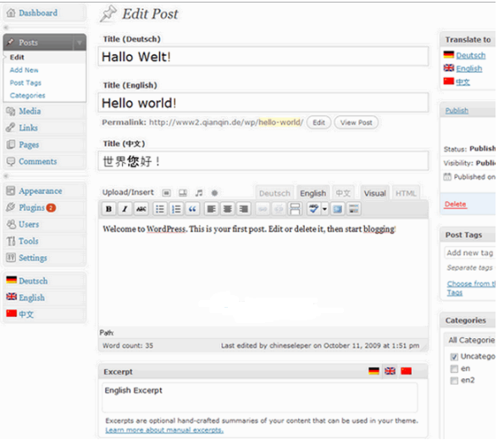Open spellchecker language dropdown arrow
Screen dimensions: 504x440
click(x=324, y=209)
